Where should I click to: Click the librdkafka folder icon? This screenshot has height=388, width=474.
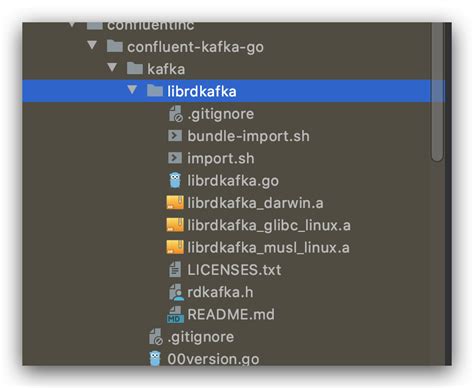(155, 90)
